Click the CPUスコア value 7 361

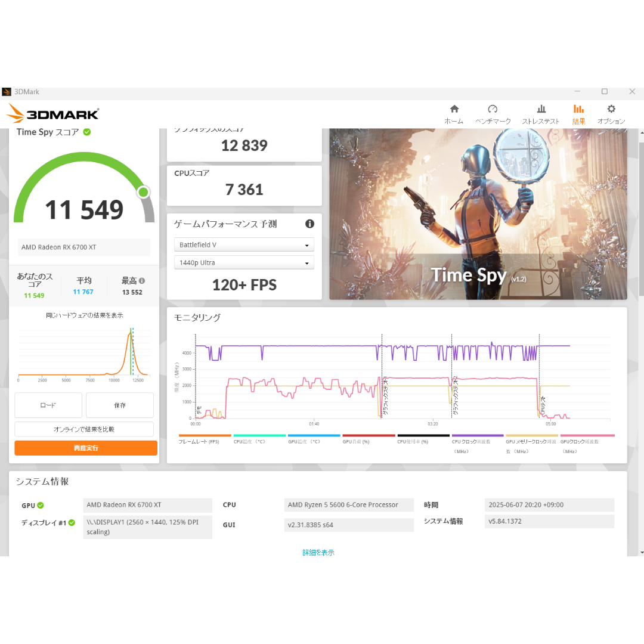(x=244, y=190)
